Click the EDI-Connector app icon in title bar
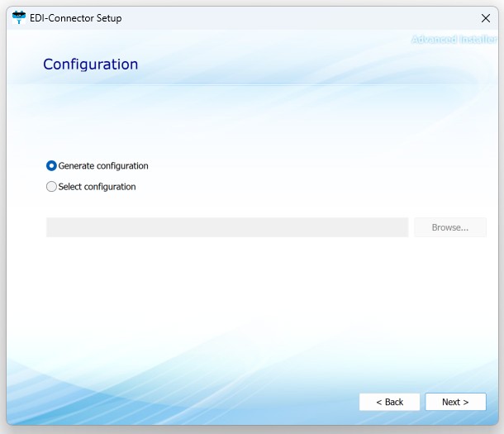This screenshot has height=434, width=504. [19, 17]
